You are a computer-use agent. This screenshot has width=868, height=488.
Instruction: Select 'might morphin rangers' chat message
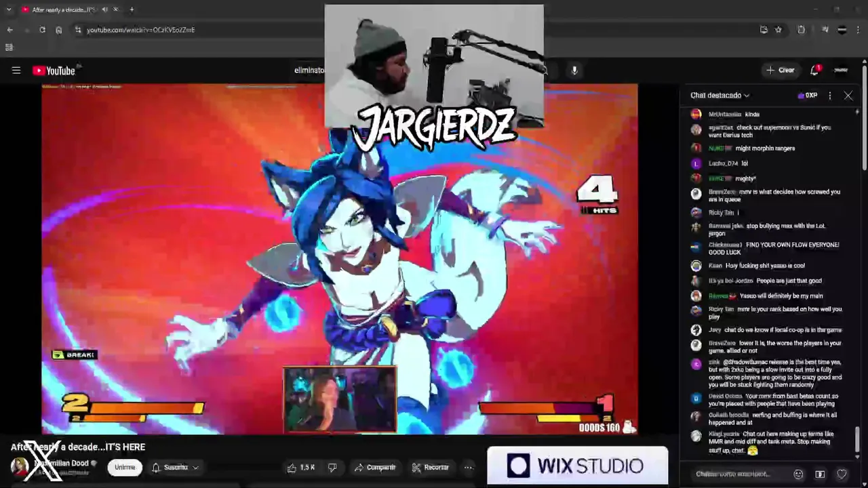pyautogui.click(x=765, y=148)
